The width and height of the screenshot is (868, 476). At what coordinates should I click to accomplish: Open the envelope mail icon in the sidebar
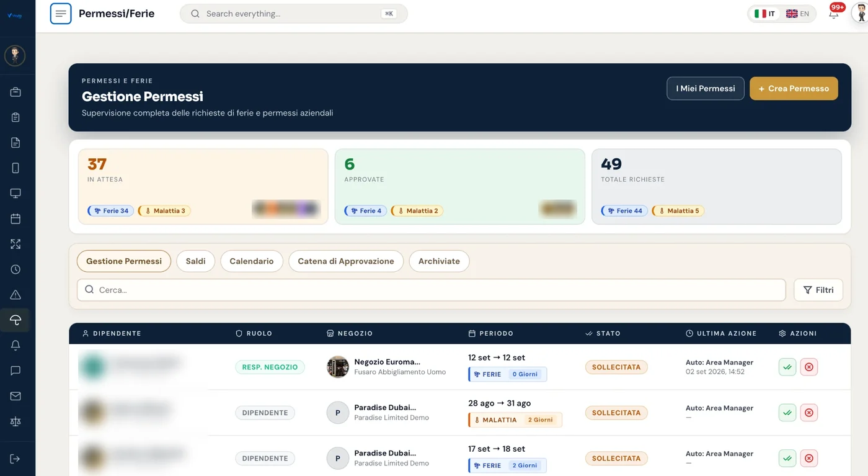click(15, 396)
